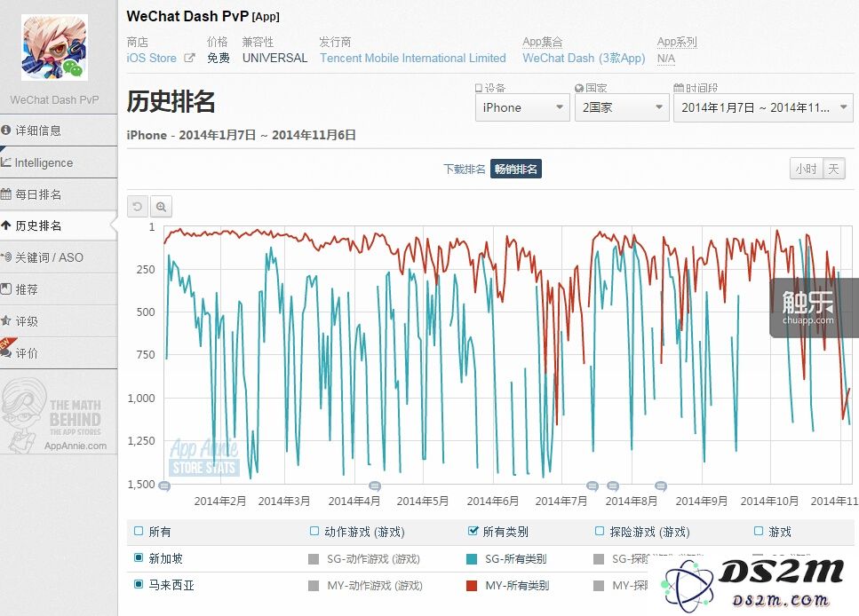Open Intelligence in the sidebar
Screen dimensions: 859x616
(x=58, y=162)
